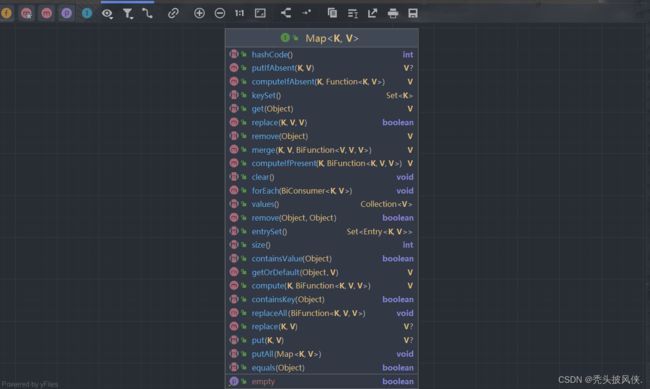Open the funnel filter dropdown
The width and height of the screenshot is (650, 389).
point(128,14)
